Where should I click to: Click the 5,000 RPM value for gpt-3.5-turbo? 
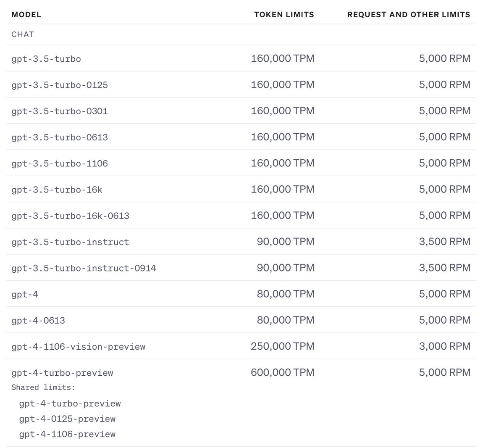(444, 59)
